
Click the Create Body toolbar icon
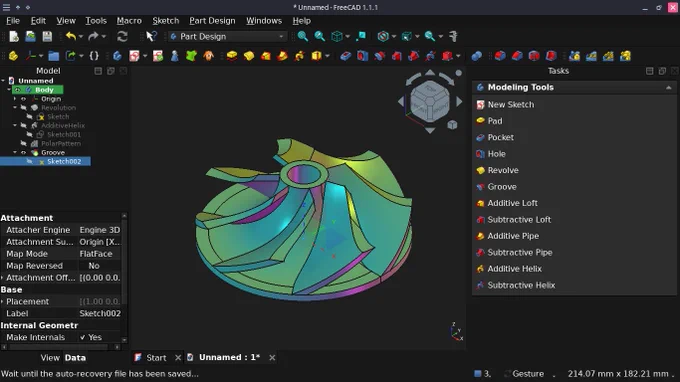[x=117, y=56]
